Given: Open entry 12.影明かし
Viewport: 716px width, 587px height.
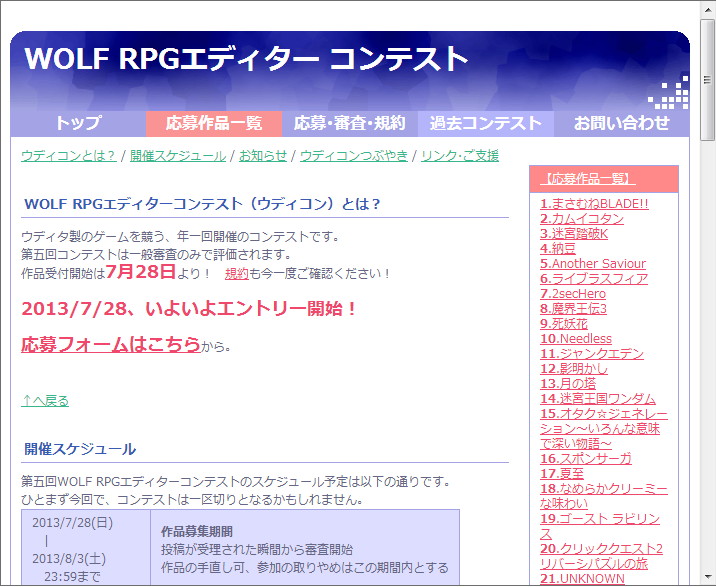Looking at the screenshot, I should coord(574,369).
